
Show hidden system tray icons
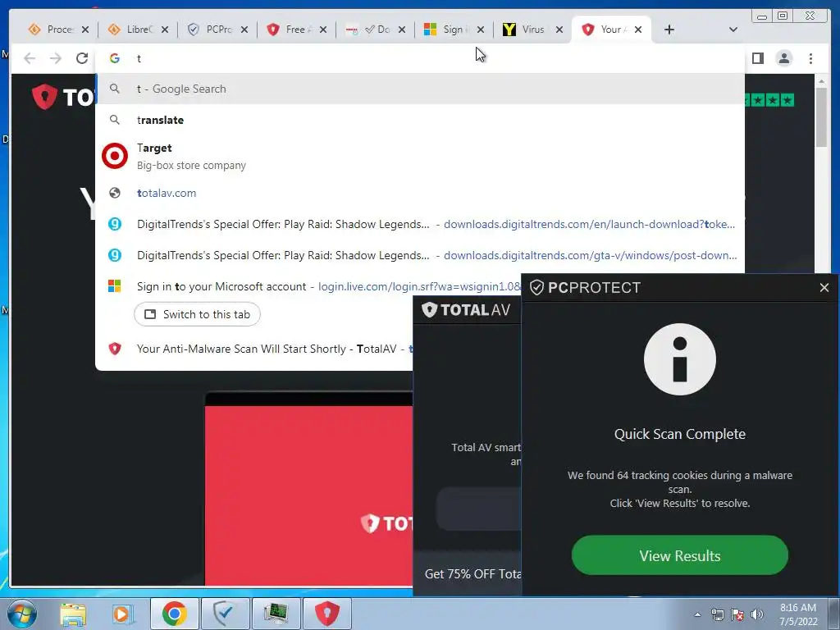[697, 614]
